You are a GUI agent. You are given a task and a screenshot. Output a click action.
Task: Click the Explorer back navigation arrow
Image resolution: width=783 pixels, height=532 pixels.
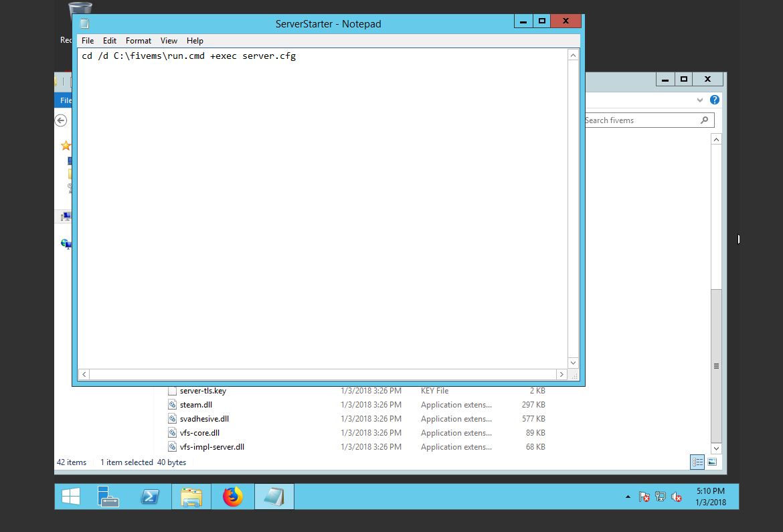coord(61,120)
